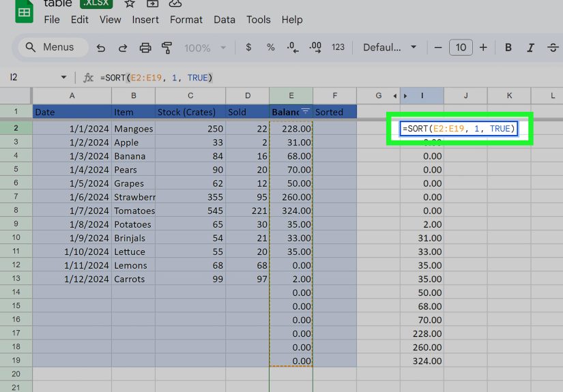Click the Google Sheets home icon
563x392 pixels.
pyautogui.click(x=24, y=11)
